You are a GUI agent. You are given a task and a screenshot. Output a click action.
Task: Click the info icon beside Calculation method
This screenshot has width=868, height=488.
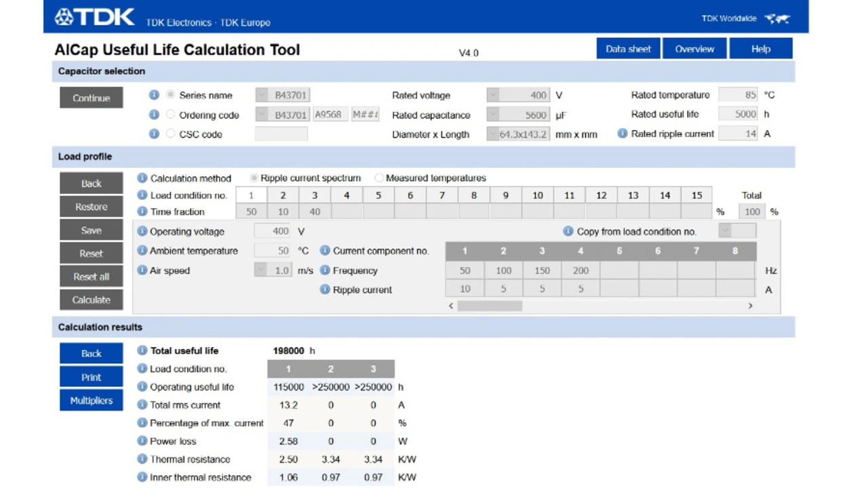point(142,178)
